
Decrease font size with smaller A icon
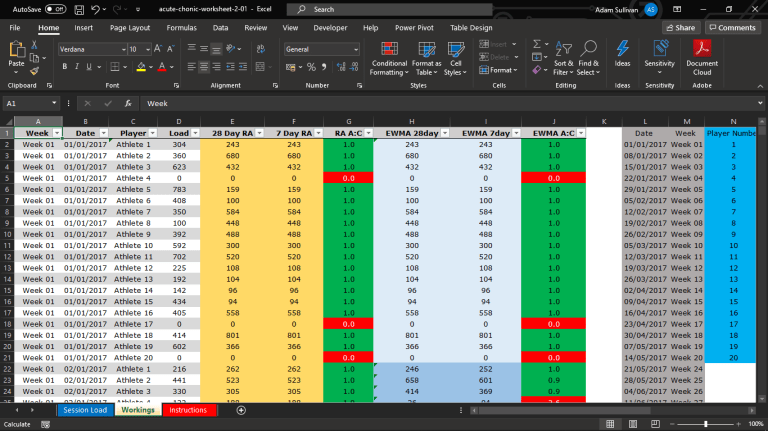point(170,49)
